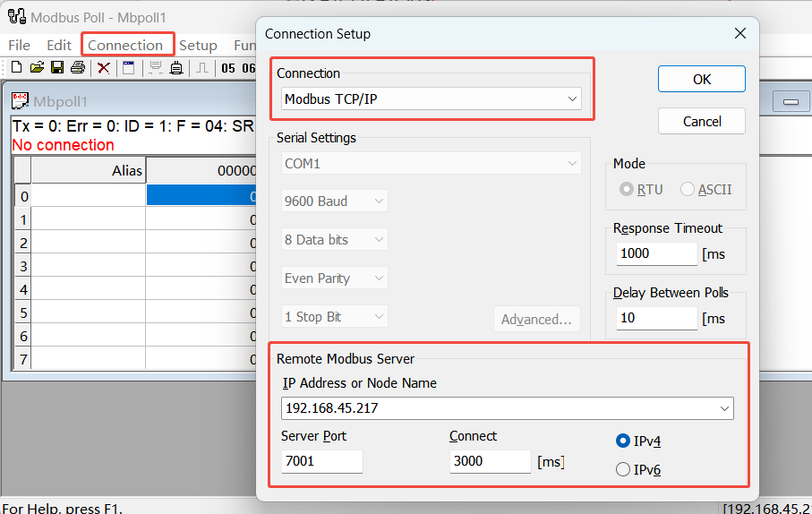
Task: Click the Mbpoll1 child window icon
Action: click(21, 101)
